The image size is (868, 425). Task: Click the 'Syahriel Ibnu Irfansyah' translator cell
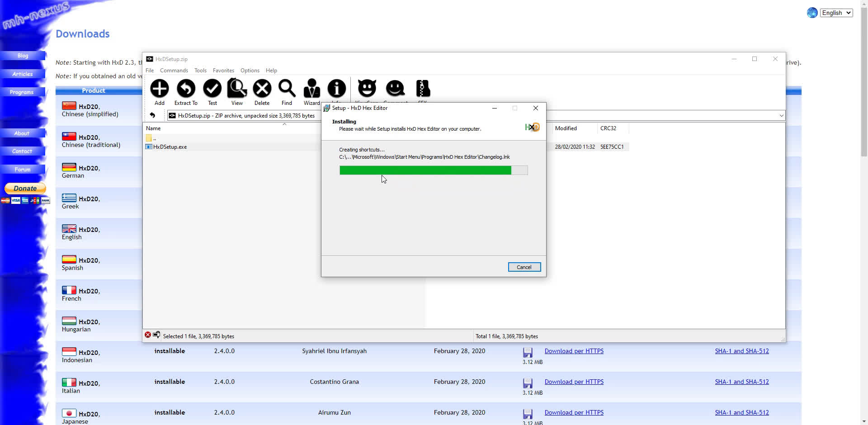coord(334,351)
